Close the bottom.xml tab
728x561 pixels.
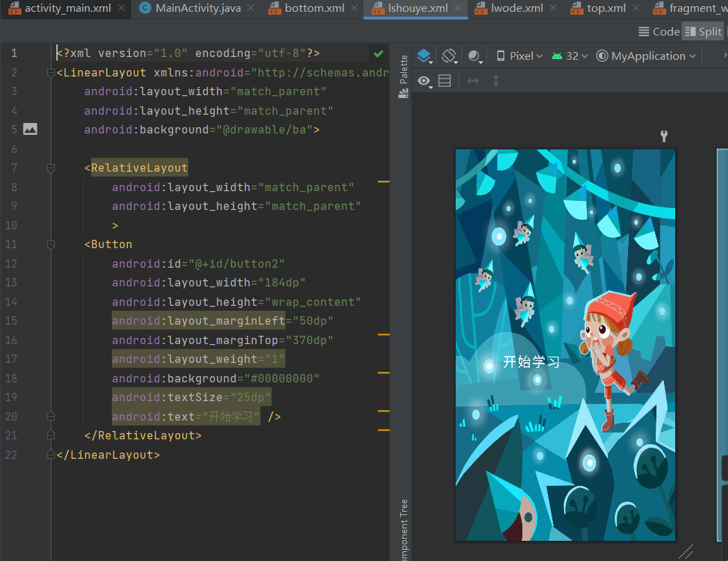tap(354, 8)
